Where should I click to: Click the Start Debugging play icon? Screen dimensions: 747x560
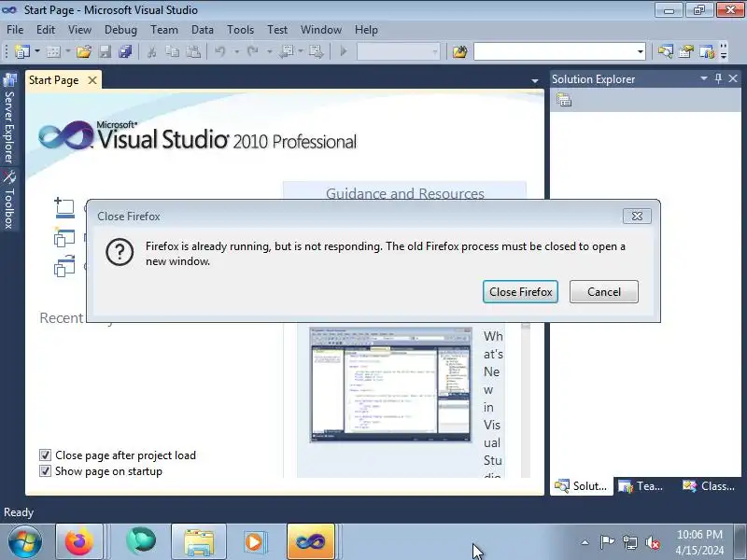click(x=344, y=51)
